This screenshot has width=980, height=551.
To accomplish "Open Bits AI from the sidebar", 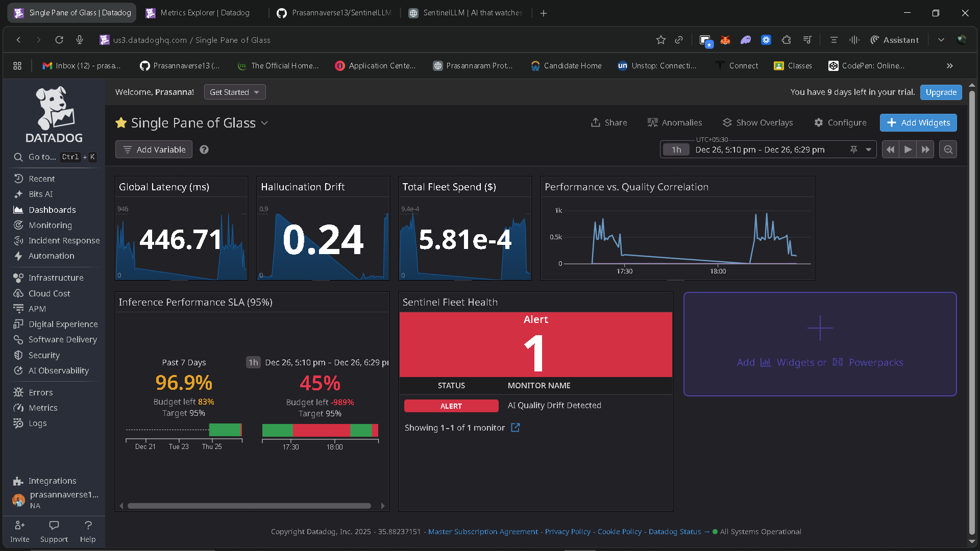I will pos(40,194).
